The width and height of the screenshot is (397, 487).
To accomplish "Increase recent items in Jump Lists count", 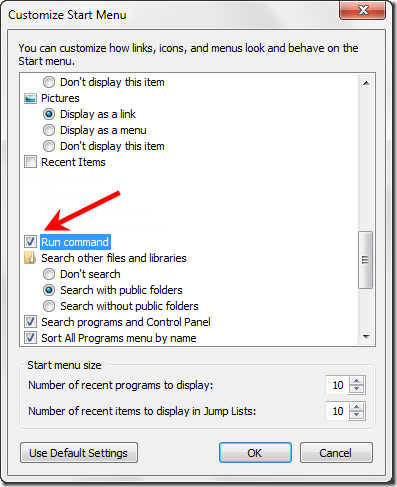I will tap(357, 407).
